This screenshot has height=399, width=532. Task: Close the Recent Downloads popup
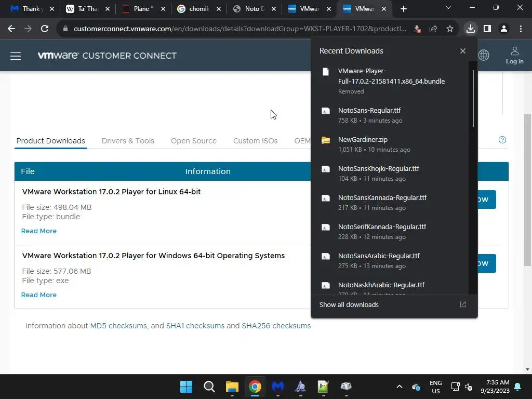pos(463,51)
